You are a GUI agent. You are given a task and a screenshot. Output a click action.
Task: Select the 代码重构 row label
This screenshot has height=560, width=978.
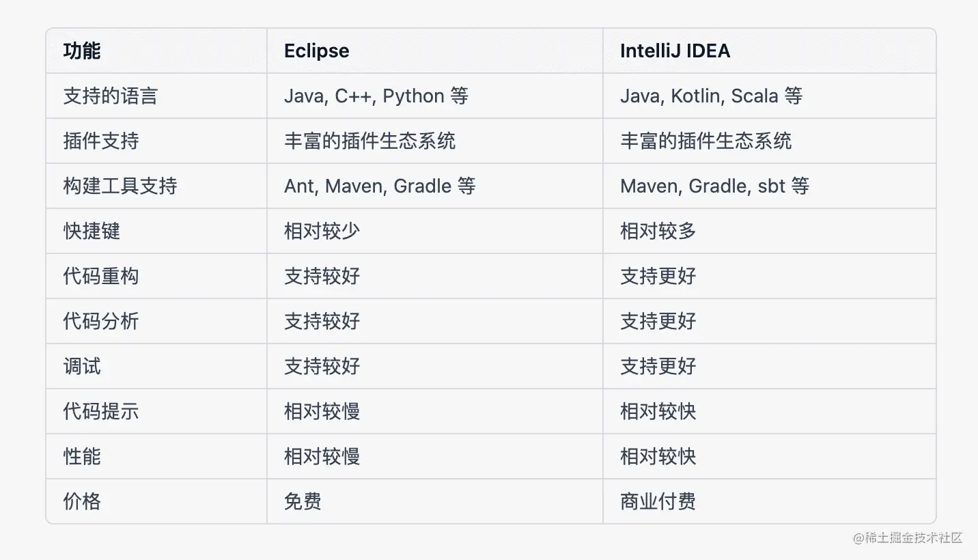[100, 276]
